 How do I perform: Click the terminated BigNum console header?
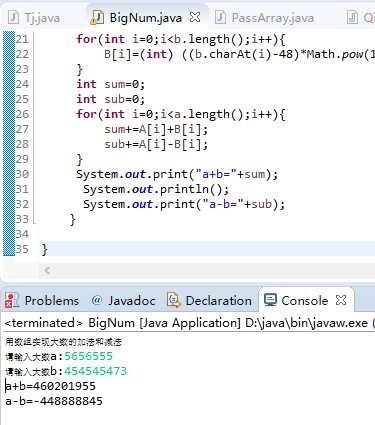point(189,323)
